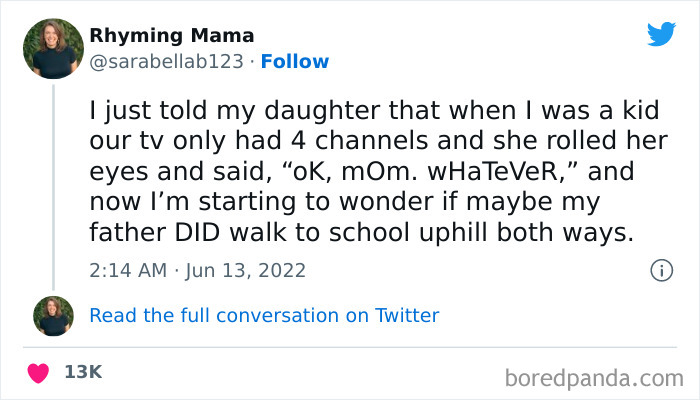Viewport: 700px width, 400px height.
Task: Click the Twitter bird logo
Action: pyautogui.click(x=661, y=34)
